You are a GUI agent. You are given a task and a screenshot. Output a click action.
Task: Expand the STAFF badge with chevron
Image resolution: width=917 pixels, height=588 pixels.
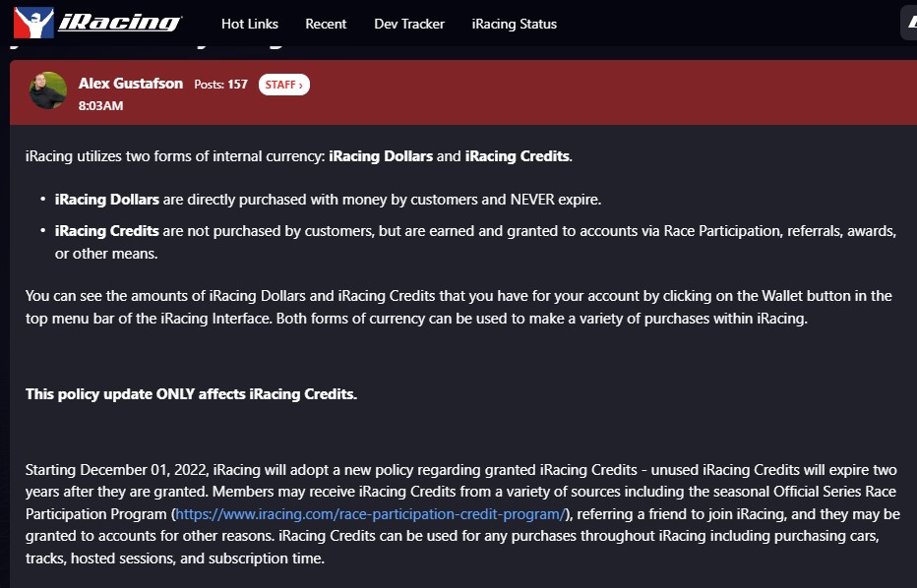[284, 85]
